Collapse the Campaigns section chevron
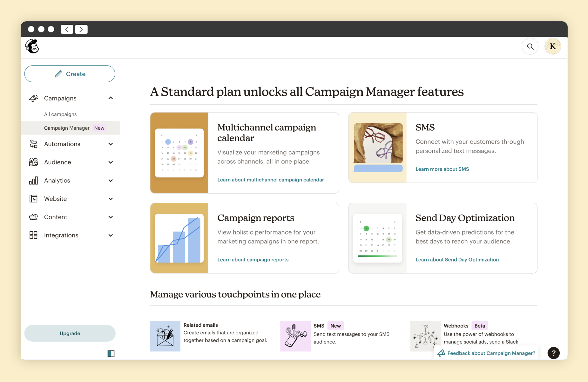The width and height of the screenshot is (588, 382). point(111,98)
